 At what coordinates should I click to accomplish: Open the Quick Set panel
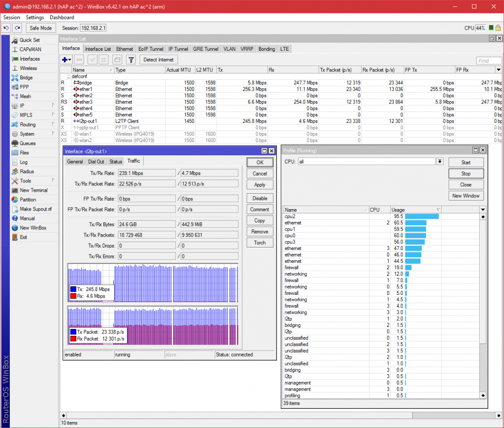coord(30,40)
